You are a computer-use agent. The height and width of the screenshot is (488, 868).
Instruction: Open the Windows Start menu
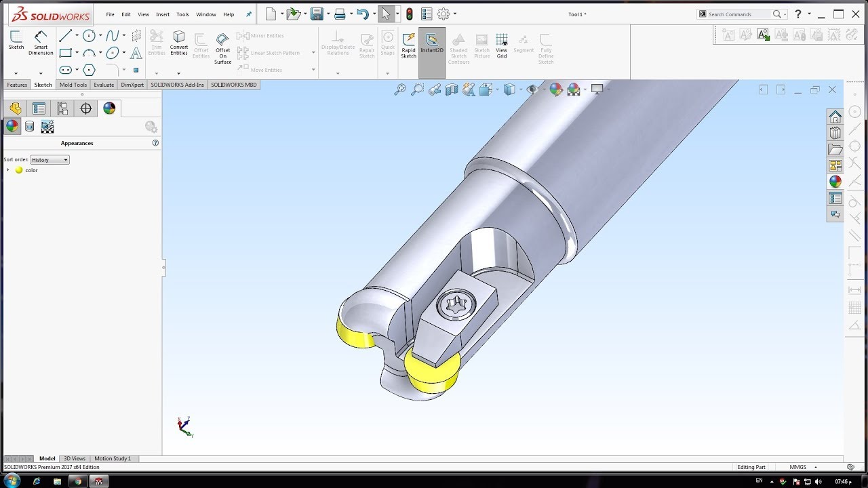12,481
